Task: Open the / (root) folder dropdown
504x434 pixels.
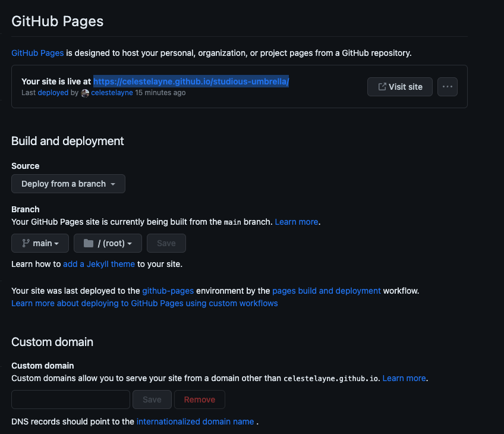Action: coord(108,243)
